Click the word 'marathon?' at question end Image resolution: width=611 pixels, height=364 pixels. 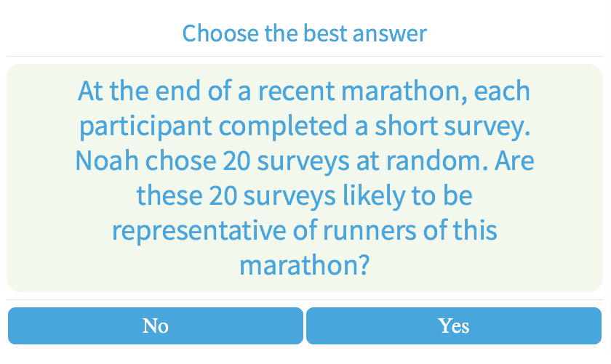pos(305,265)
